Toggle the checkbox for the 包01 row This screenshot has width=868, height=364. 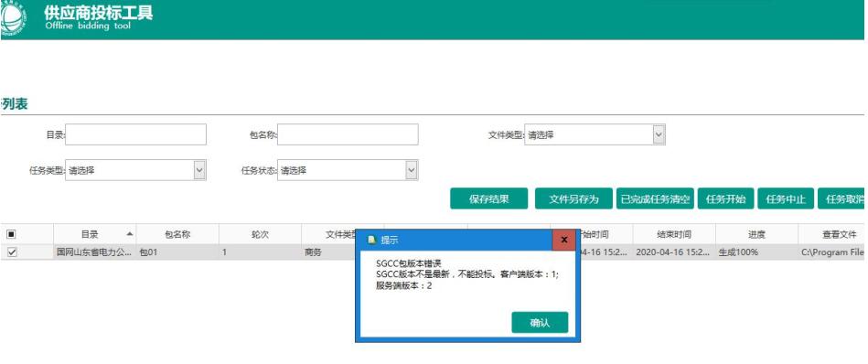[x=12, y=252]
